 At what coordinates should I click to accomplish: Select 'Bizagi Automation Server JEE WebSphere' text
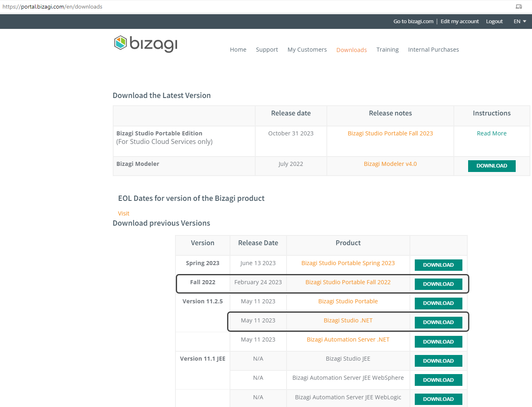pos(348,378)
